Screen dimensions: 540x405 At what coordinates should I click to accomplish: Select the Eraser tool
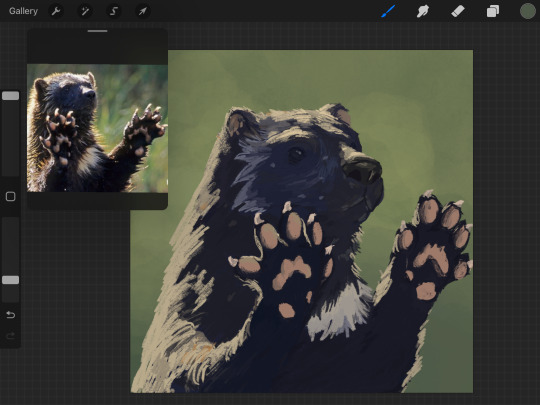click(x=458, y=11)
